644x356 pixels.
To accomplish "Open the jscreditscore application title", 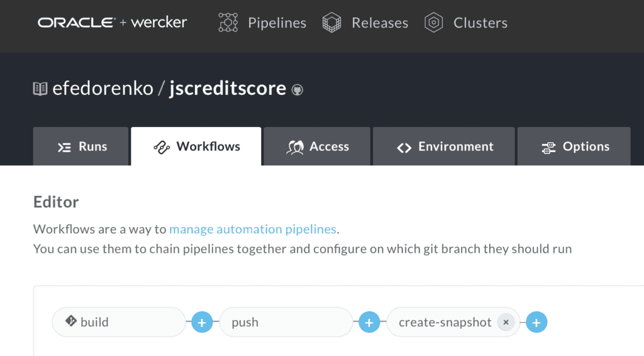I will coord(228,88).
